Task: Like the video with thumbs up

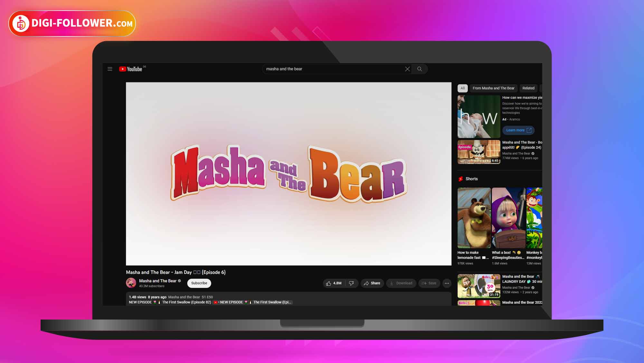Action: coord(334,283)
